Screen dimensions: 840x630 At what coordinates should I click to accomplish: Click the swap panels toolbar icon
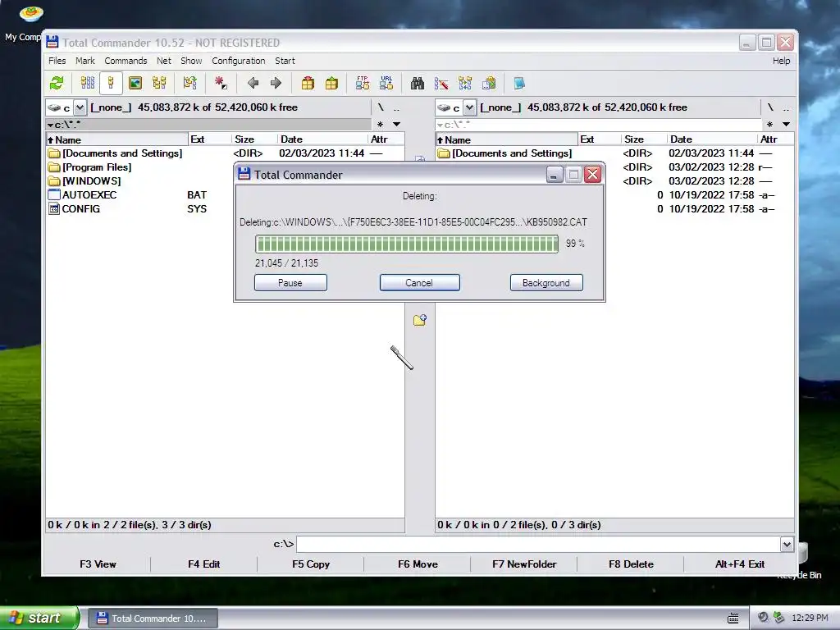click(190, 83)
